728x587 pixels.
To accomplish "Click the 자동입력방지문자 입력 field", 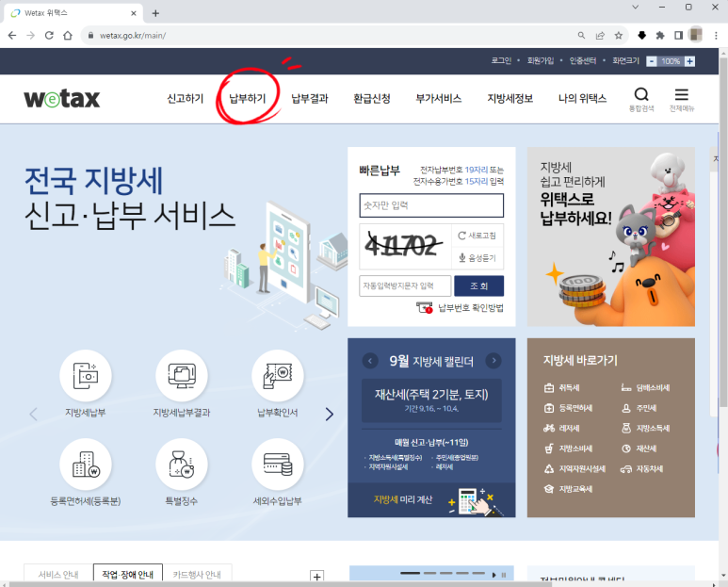I will (x=405, y=285).
